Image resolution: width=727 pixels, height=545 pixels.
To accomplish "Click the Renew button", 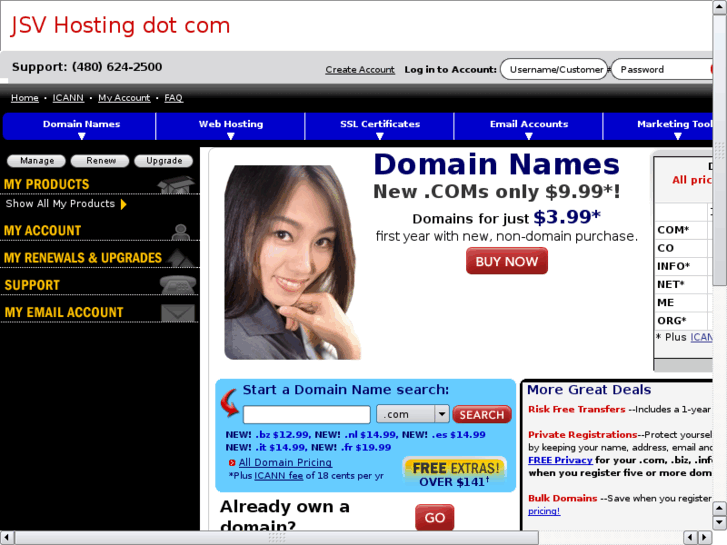I will (x=100, y=161).
